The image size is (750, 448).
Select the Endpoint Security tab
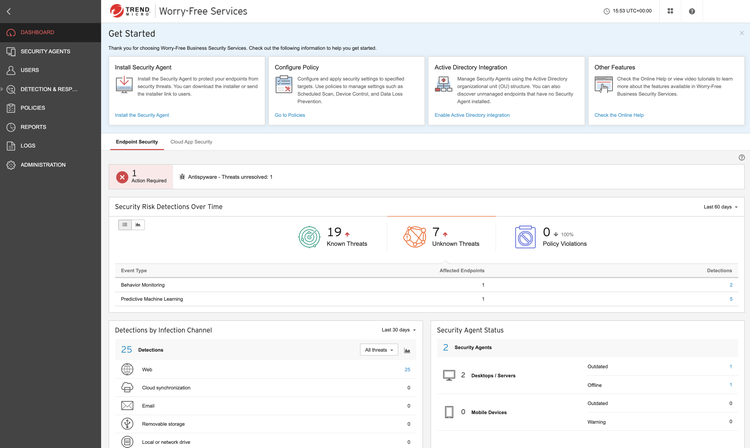click(137, 142)
